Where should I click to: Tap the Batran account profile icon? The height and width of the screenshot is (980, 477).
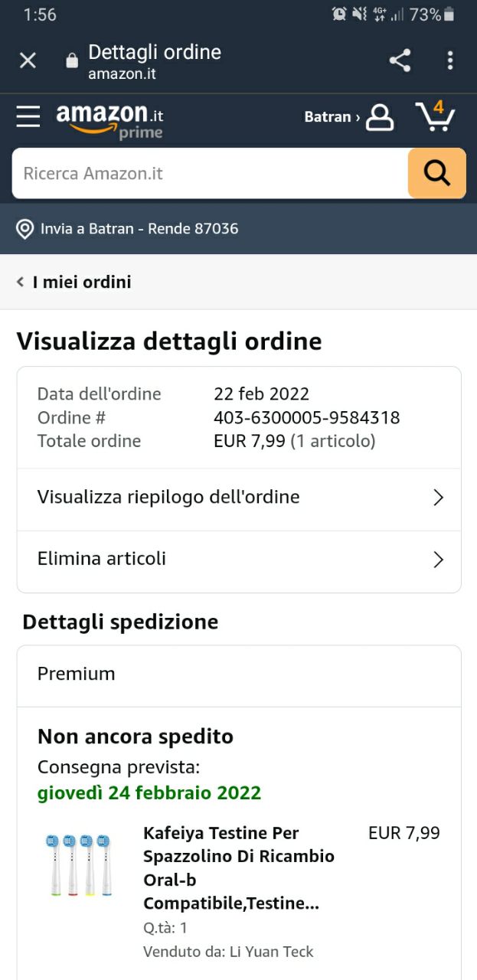[379, 117]
